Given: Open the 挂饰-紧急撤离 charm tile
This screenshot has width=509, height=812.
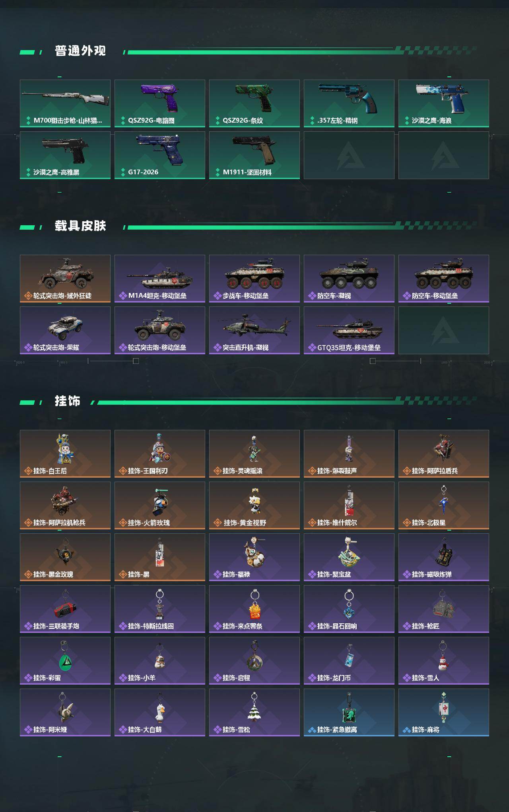Looking at the screenshot, I should 349,712.
